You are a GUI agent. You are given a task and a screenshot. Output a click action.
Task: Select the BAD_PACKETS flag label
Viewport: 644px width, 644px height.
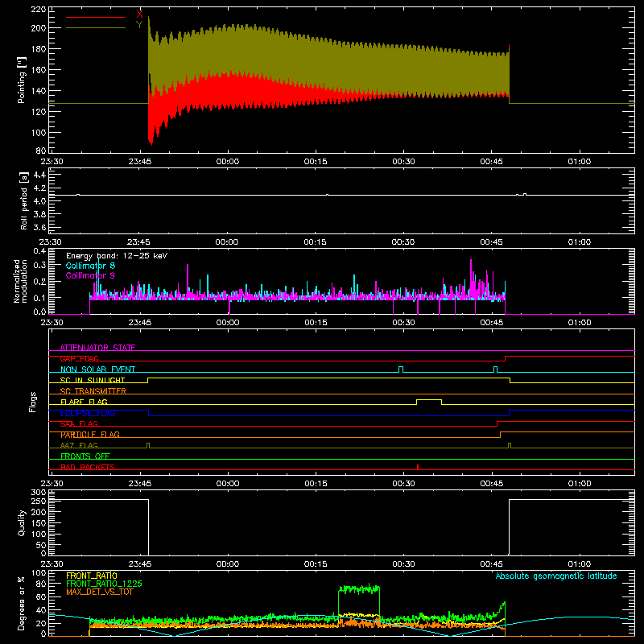[88, 467]
